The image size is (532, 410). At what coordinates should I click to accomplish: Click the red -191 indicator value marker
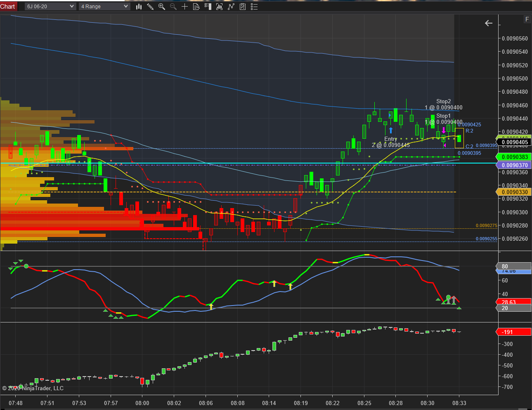[x=513, y=332]
